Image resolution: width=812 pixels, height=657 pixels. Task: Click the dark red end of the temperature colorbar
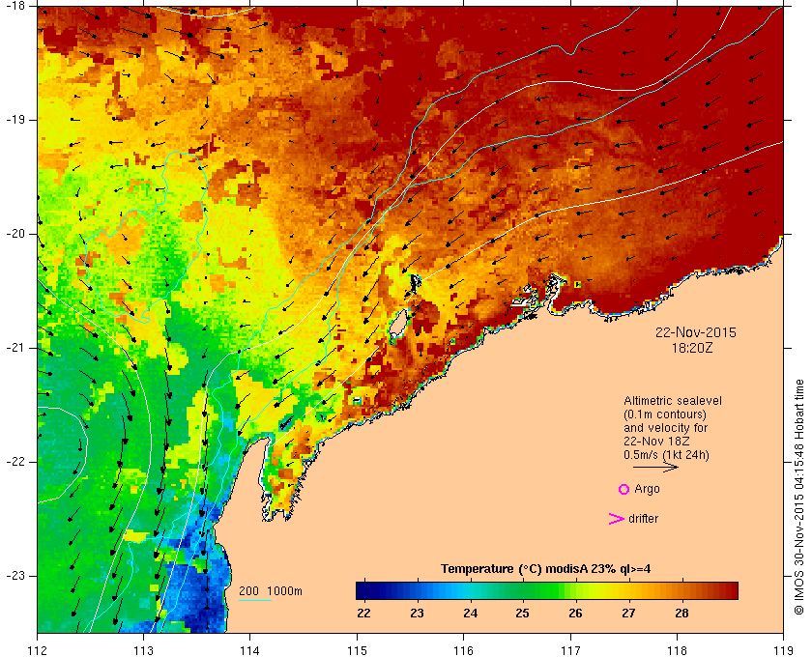click(729, 590)
